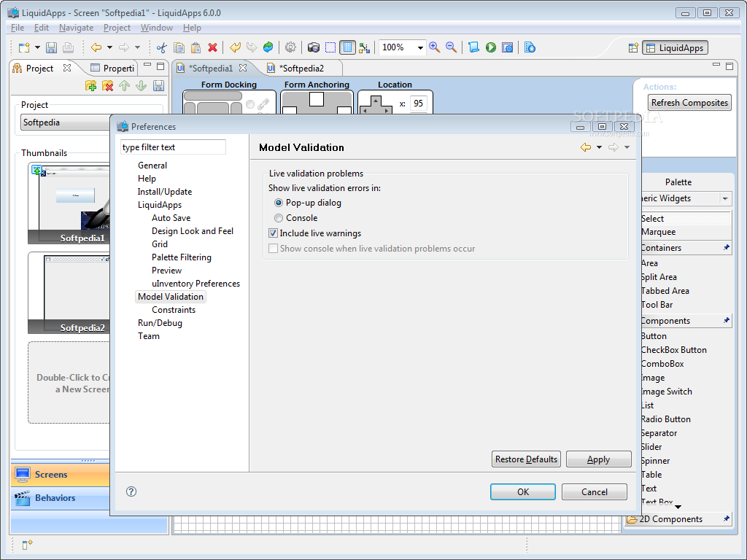The image size is (747, 560).
Task: Click the Refresh Composites button
Action: 689,103
